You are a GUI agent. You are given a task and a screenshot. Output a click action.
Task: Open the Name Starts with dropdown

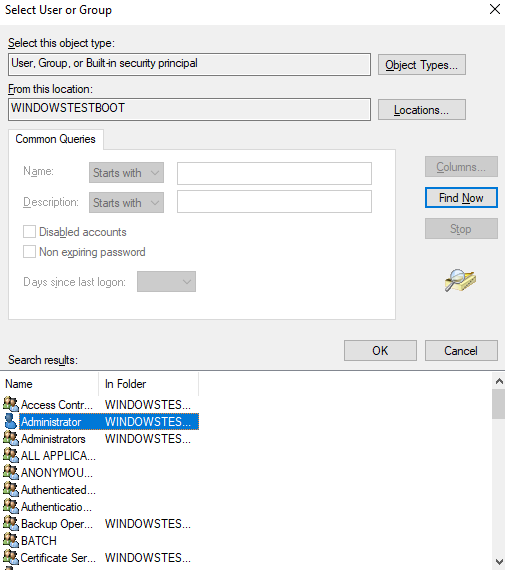pyautogui.click(x=126, y=173)
